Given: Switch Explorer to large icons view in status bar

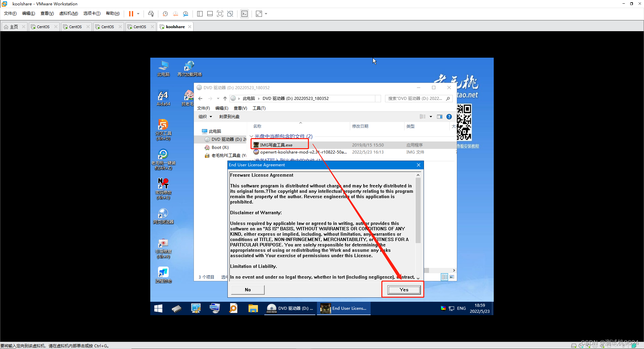Looking at the screenshot, I should point(452,277).
